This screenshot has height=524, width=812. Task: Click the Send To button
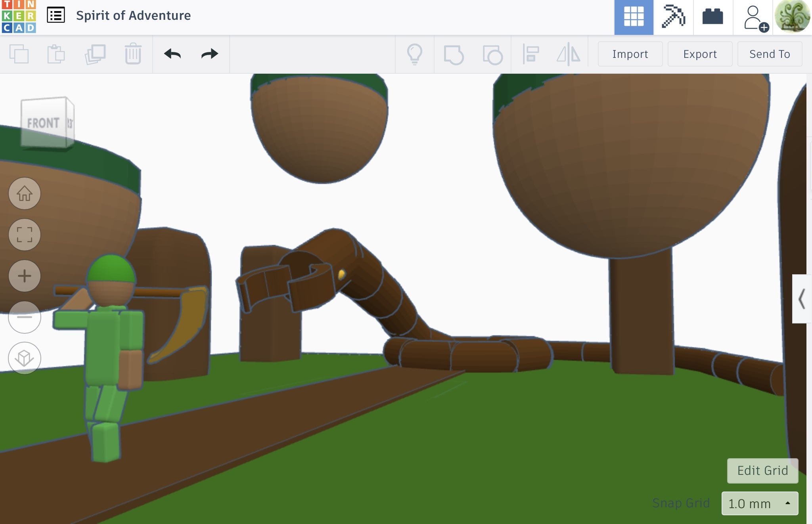[770, 54]
